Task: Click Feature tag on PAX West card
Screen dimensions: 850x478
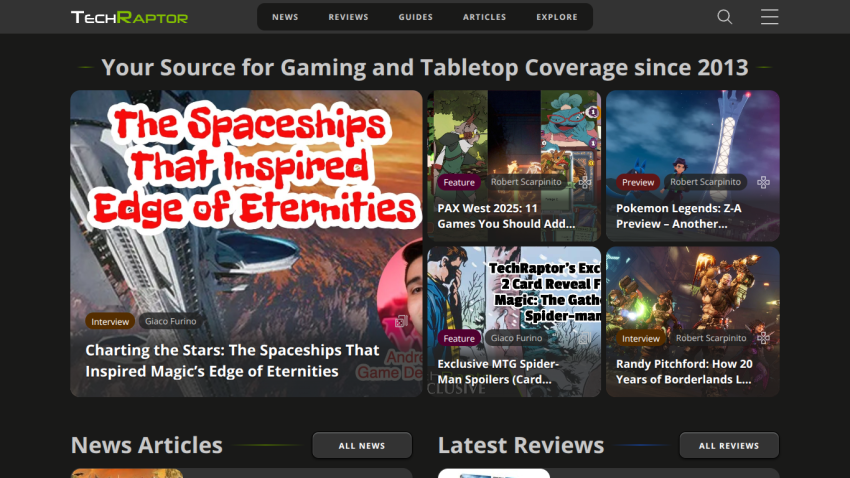Action: [459, 182]
